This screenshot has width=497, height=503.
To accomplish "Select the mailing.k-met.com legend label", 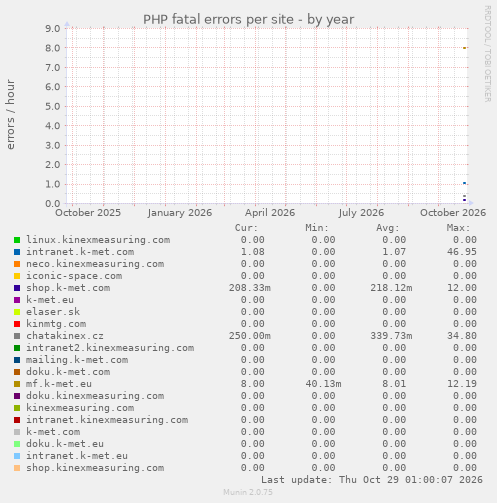I will coord(77,360).
